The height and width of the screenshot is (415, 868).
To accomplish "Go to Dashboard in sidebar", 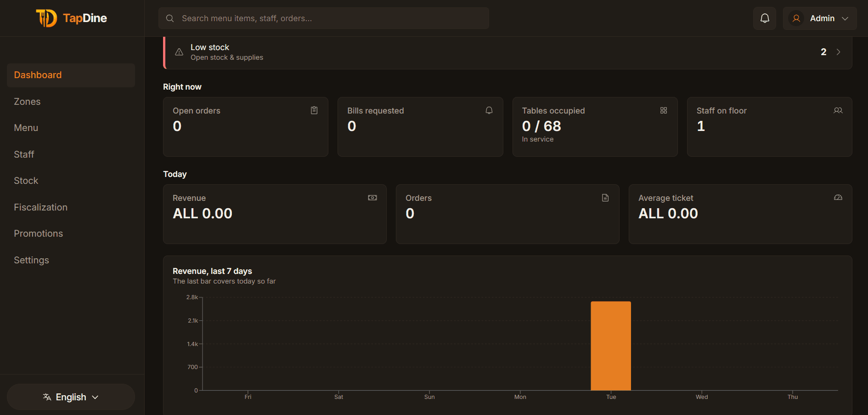I will pos(71,75).
